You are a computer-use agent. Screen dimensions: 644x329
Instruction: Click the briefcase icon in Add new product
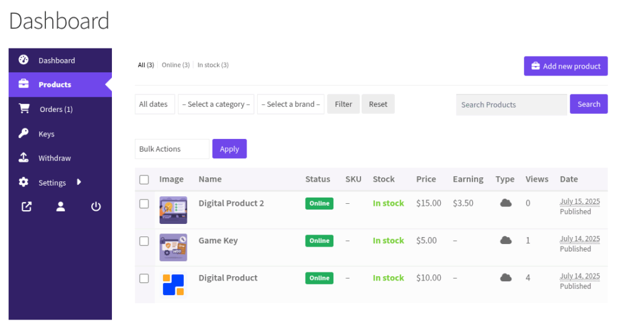tap(535, 65)
